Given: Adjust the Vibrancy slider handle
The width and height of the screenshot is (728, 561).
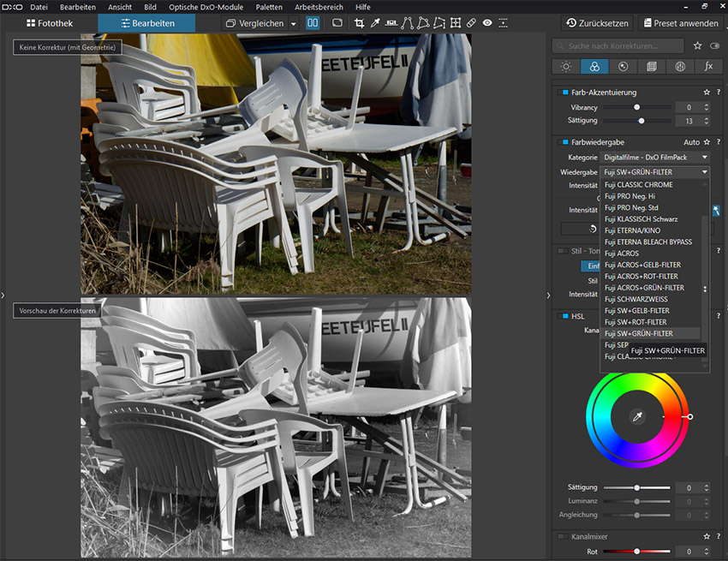Looking at the screenshot, I should [636, 108].
